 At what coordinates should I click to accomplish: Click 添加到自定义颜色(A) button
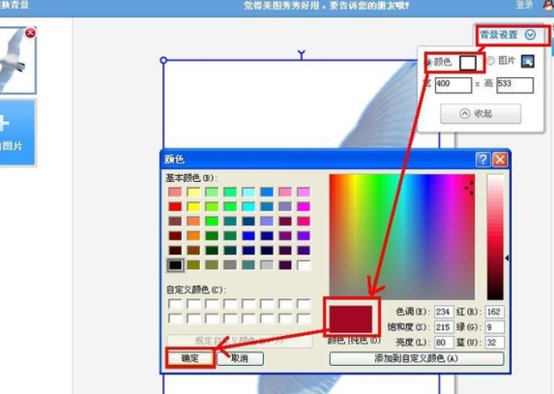(417, 358)
